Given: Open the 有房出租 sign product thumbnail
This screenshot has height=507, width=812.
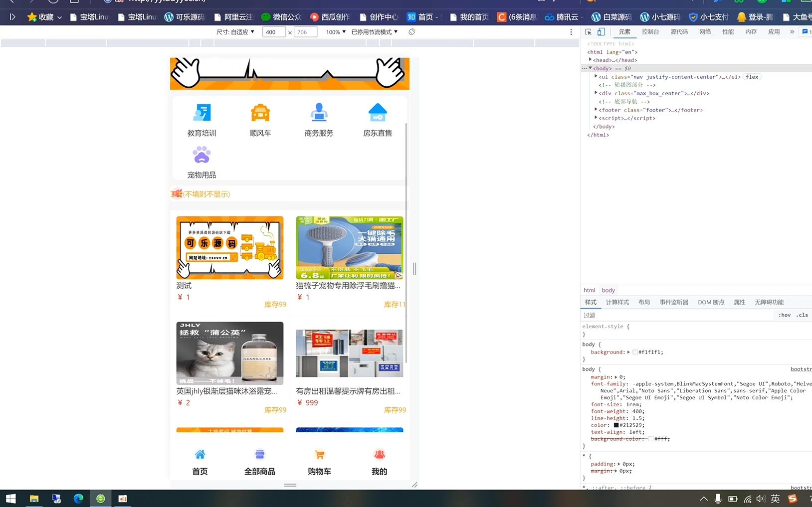Looking at the screenshot, I should tap(350, 353).
